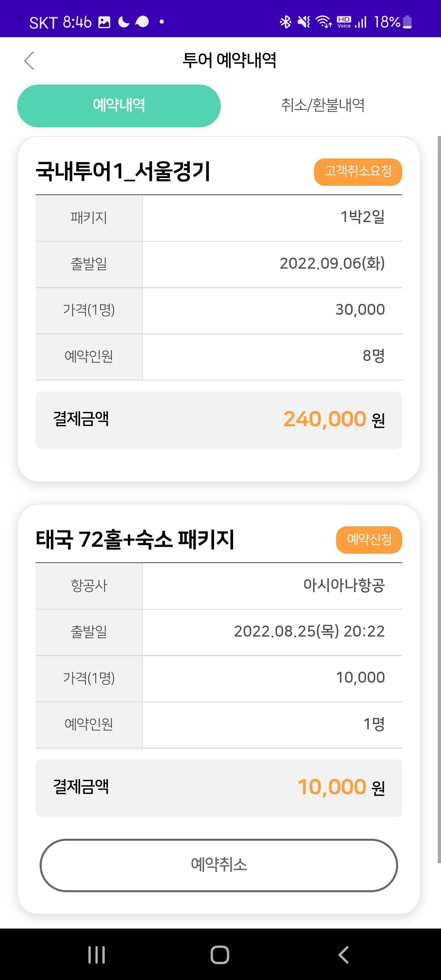
Task: Tap the muted sound status icon
Action: coord(303,22)
